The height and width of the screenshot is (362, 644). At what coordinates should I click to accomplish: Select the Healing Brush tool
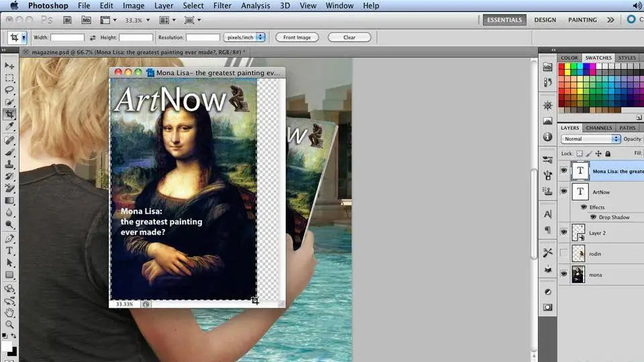pyautogui.click(x=9, y=140)
